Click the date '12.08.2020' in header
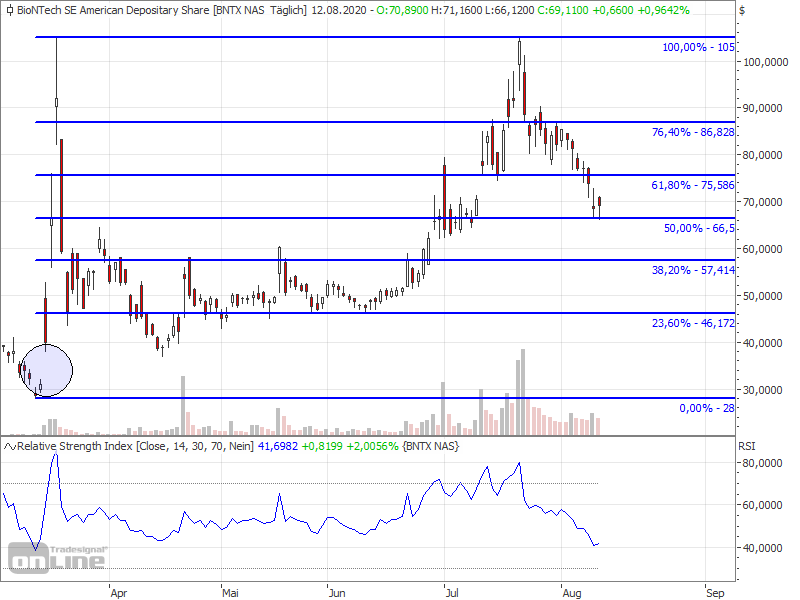The image size is (800, 600). pyautogui.click(x=338, y=10)
